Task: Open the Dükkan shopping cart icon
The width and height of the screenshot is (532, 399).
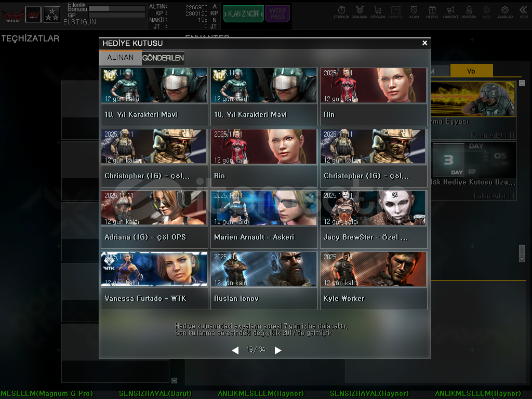Action: 378,12
